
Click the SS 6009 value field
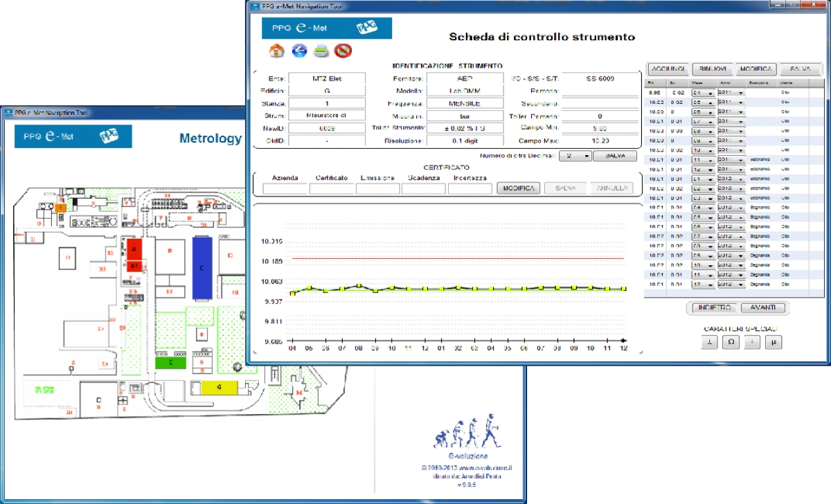[600, 79]
